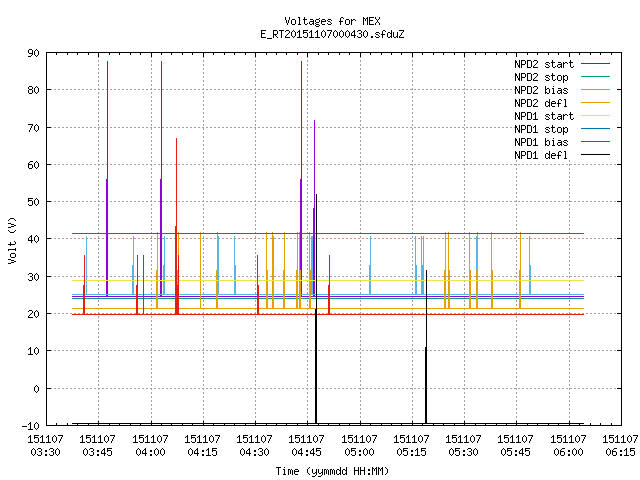The width and height of the screenshot is (640, 480).
Task: Click the y-axis tick value 10
Action: tap(33, 351)
